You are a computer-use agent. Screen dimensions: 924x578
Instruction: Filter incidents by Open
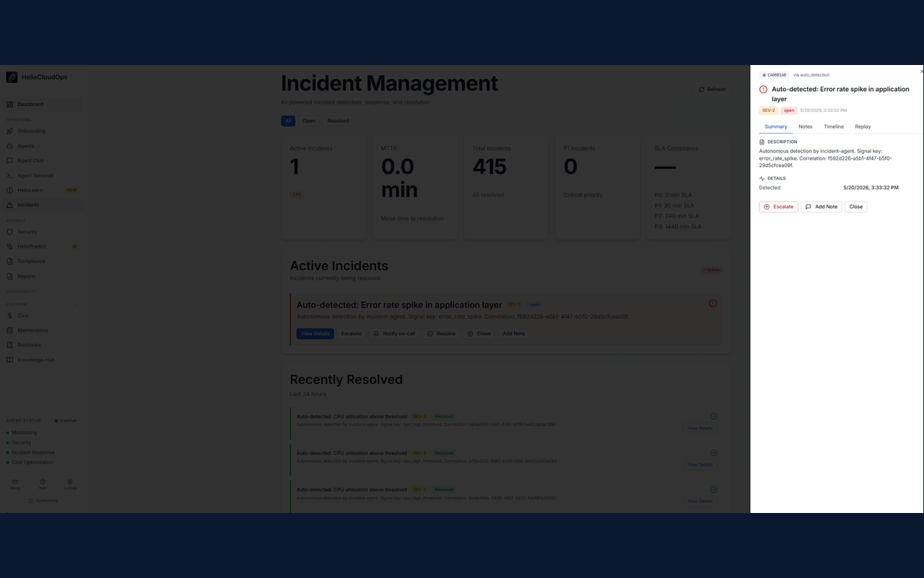pyautogui.click(x=309, y=121)
